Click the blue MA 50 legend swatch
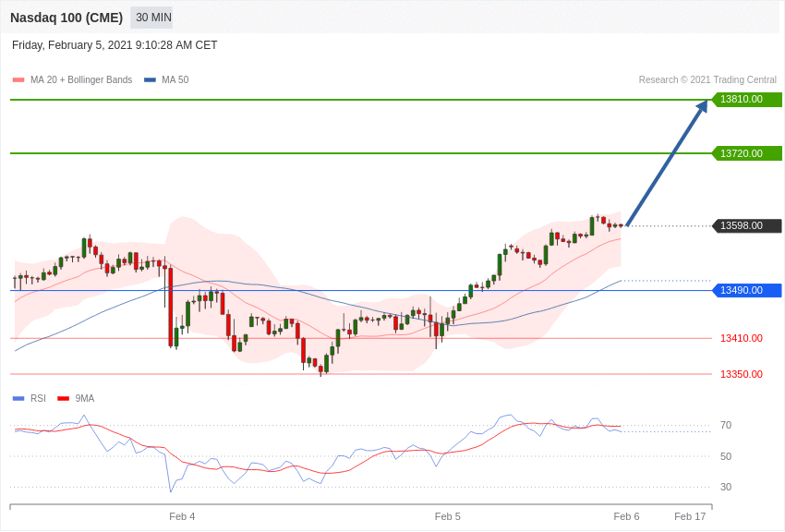The height and width of the screenshot is (532, 785). (151, 80)
